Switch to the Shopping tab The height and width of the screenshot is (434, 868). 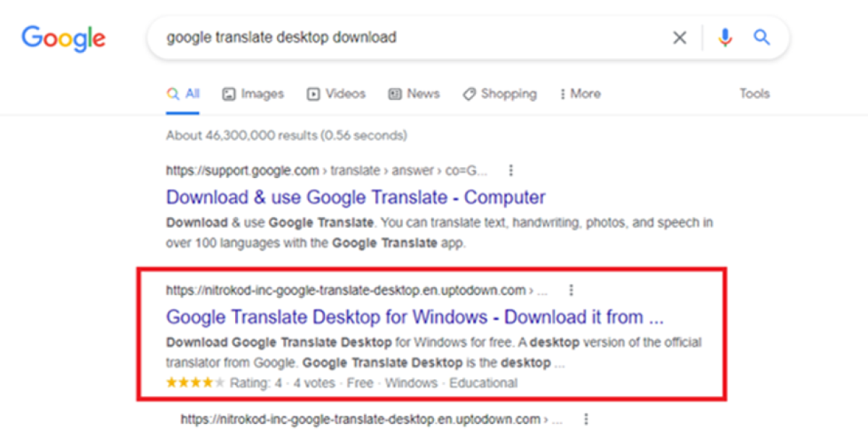coord(500,93)
